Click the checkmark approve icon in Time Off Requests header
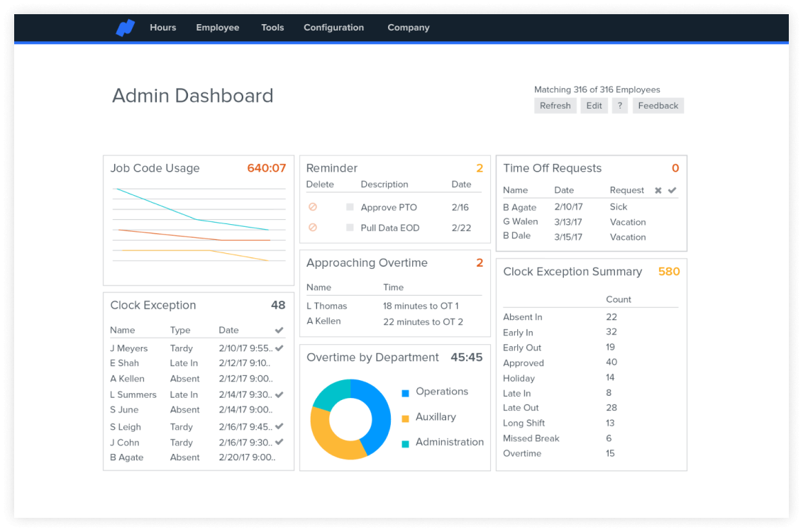Viewport: 803px width, 532px height. 672,190
